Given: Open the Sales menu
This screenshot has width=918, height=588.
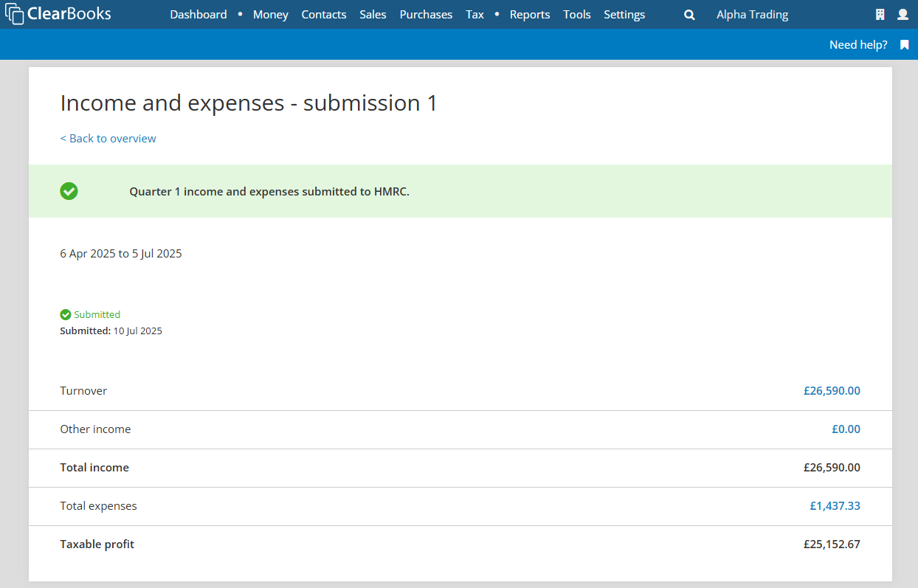Looking at the screenshot, I should [x=373, y=15].
